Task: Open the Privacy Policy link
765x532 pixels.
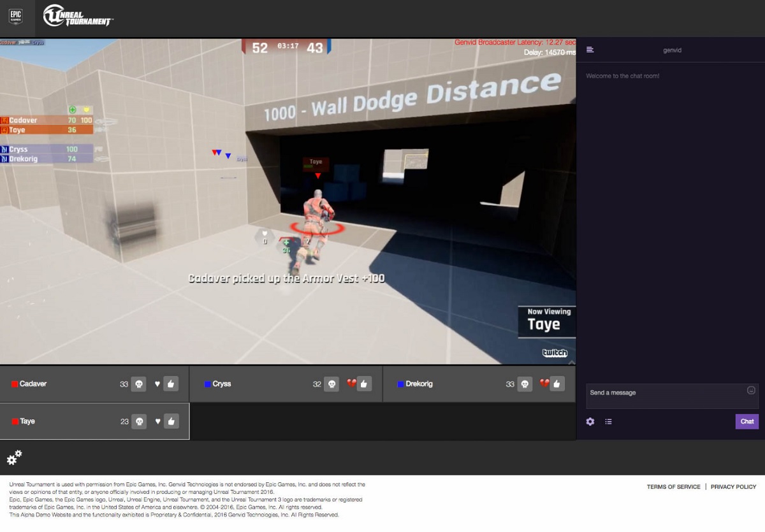Action: (734, 487)
